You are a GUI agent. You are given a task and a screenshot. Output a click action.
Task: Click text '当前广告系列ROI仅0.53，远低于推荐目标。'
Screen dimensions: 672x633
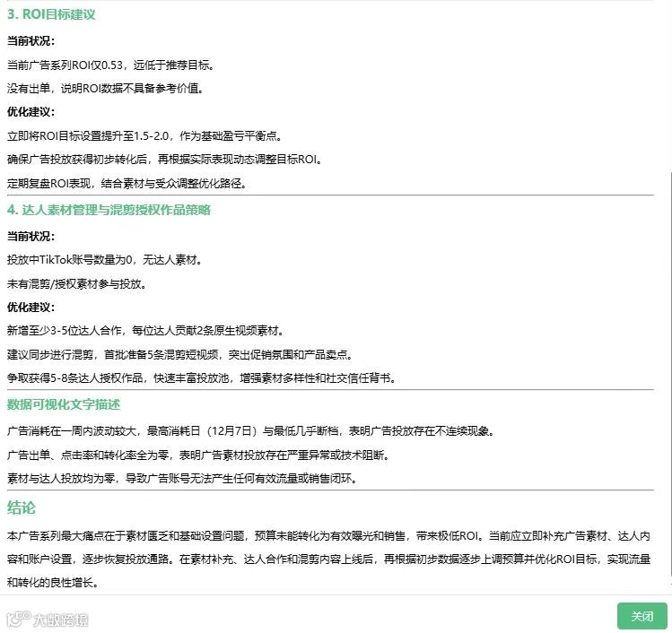click(110, 65)
